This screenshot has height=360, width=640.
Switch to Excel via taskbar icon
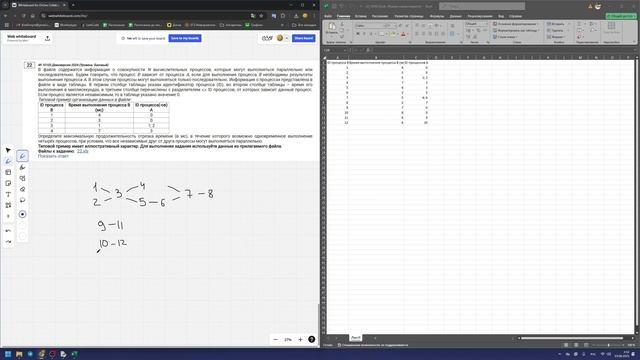pyautogui.click(x=75, y=354)
